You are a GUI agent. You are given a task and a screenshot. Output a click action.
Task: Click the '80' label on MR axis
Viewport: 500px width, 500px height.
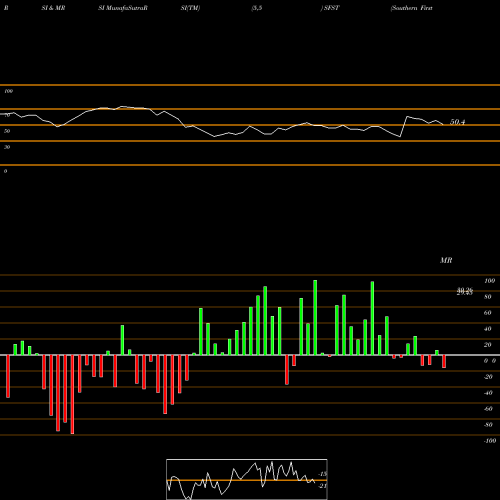[x=488, y=297]
